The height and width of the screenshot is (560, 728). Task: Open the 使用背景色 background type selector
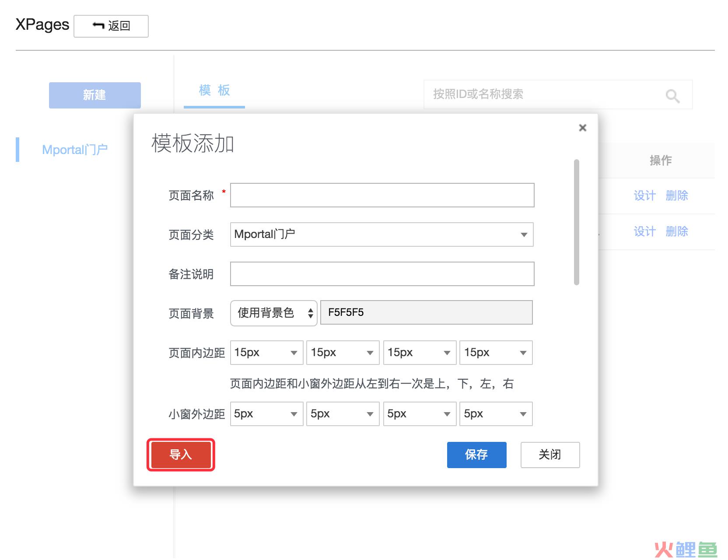273,313
